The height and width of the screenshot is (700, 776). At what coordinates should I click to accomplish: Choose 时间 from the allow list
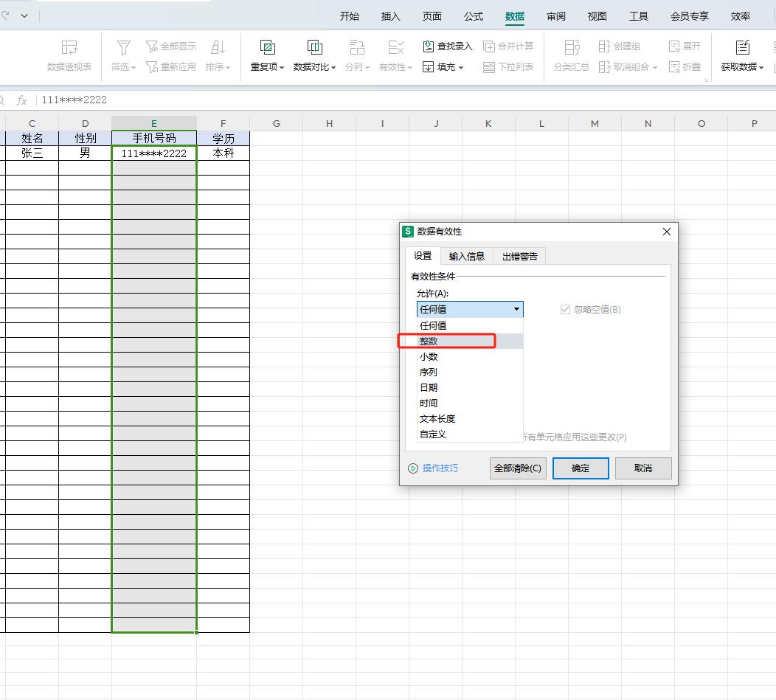point(470,403)
